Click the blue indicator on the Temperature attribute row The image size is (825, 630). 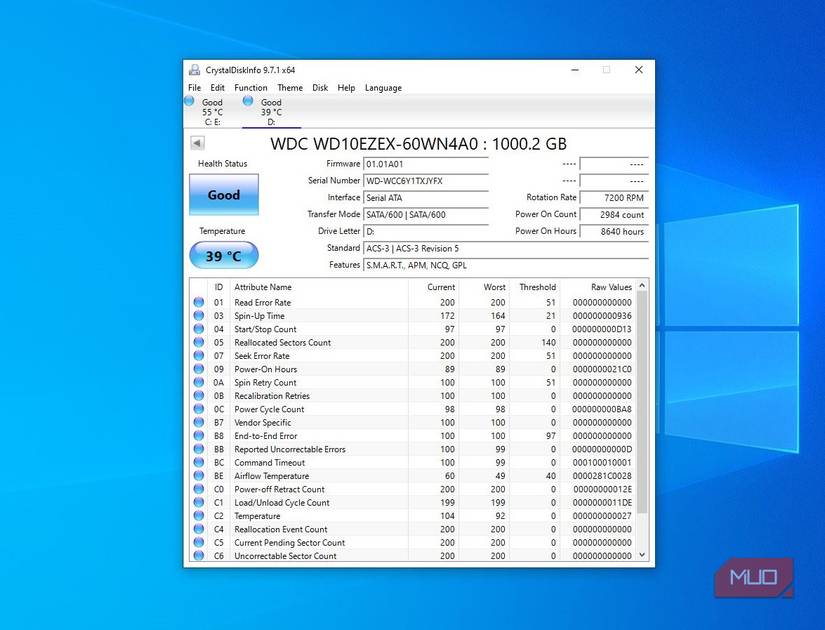[197, 516]
